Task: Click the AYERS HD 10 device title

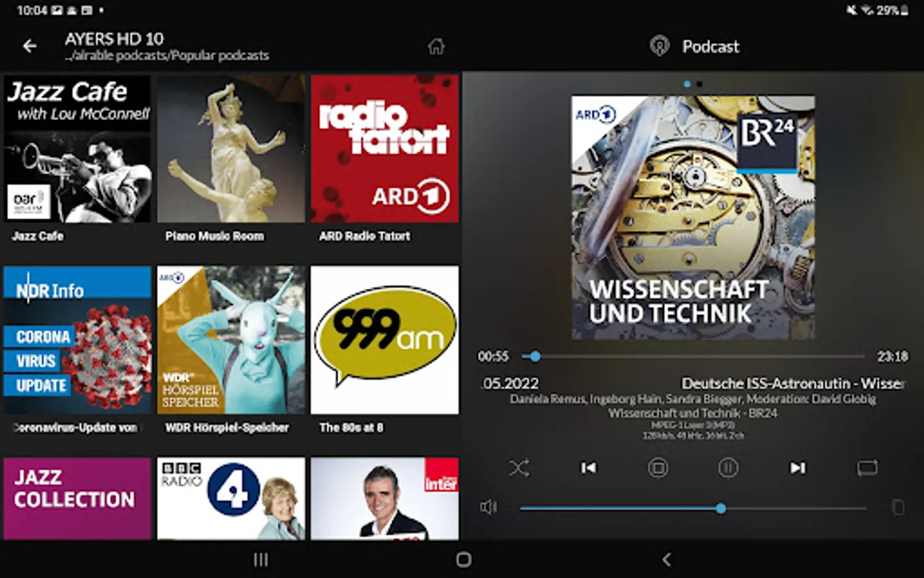Action: tap(114, 39)
